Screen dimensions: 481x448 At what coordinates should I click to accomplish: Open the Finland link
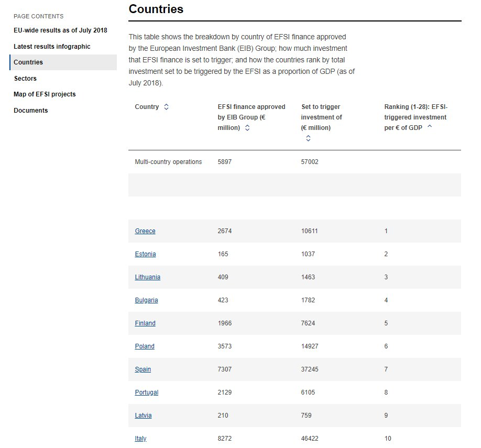145,323
